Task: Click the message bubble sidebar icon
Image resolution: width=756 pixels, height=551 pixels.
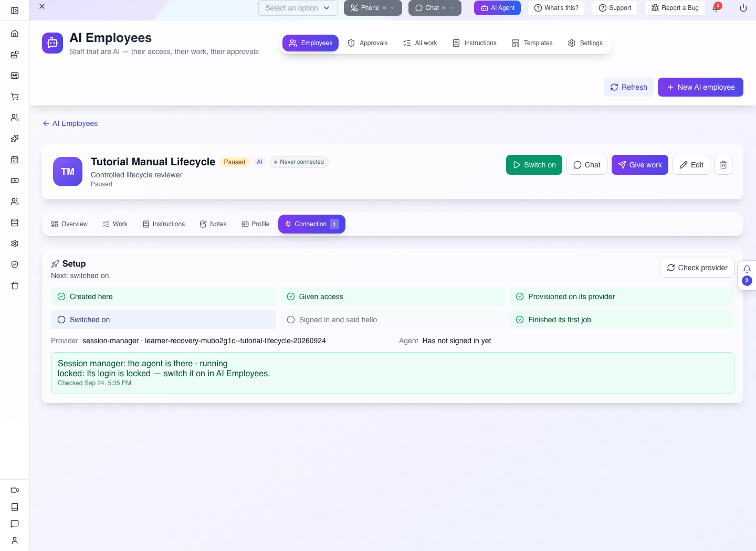Action: point(15,524)
